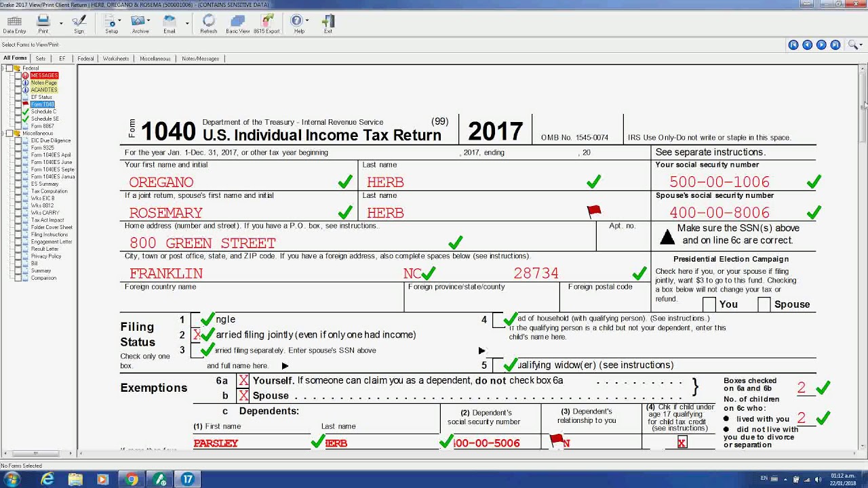Viewport: 868px width, 488px height.
Task: Select the Notes/Messages tab
Action: coord(200,59)
